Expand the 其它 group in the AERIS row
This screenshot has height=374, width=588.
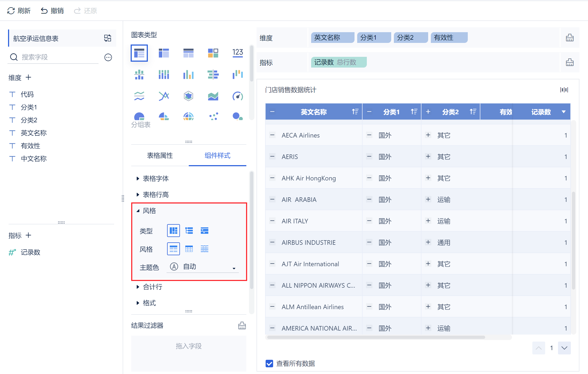pos(428,157)
